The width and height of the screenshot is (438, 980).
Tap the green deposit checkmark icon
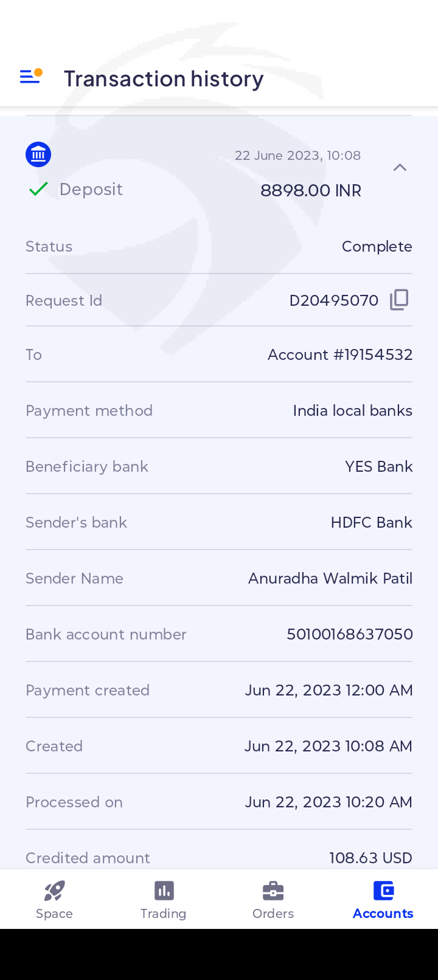click(x=38, y=189)
